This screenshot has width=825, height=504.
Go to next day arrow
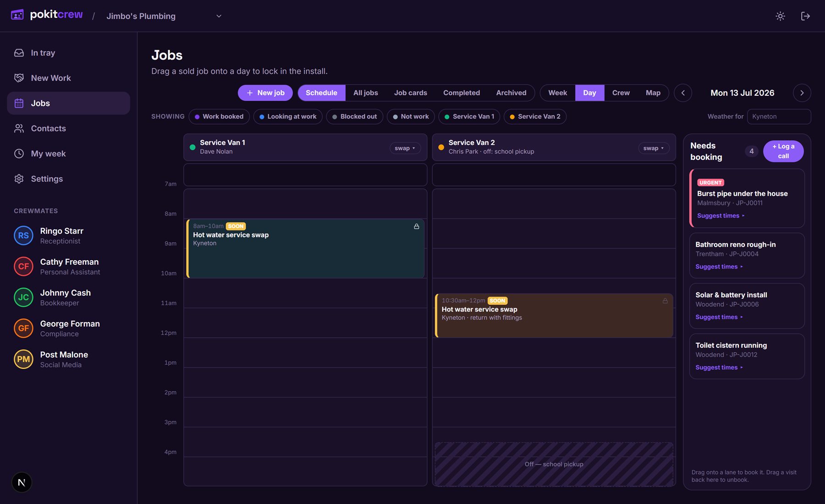click(x=802, y=93)
